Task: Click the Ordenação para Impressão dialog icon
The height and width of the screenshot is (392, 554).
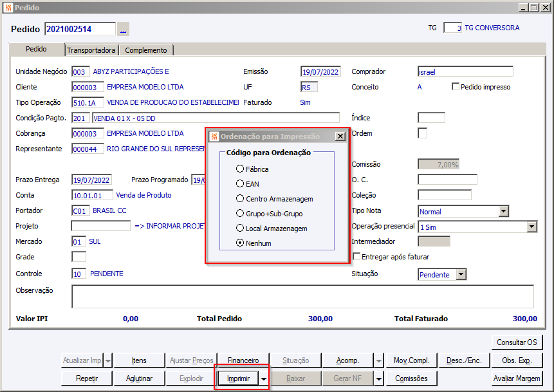Action: (x=214, y=136)
